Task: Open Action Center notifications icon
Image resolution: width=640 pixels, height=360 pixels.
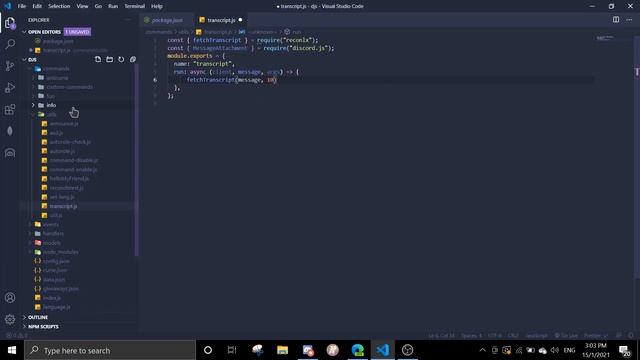Action: coord(624,351)
